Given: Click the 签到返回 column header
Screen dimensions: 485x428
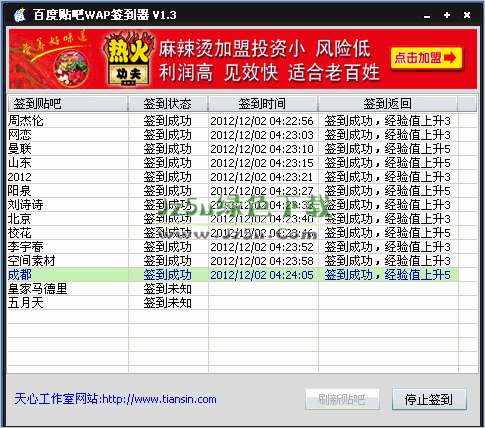Looking at the screenshot, I should (x=388, y=104).
